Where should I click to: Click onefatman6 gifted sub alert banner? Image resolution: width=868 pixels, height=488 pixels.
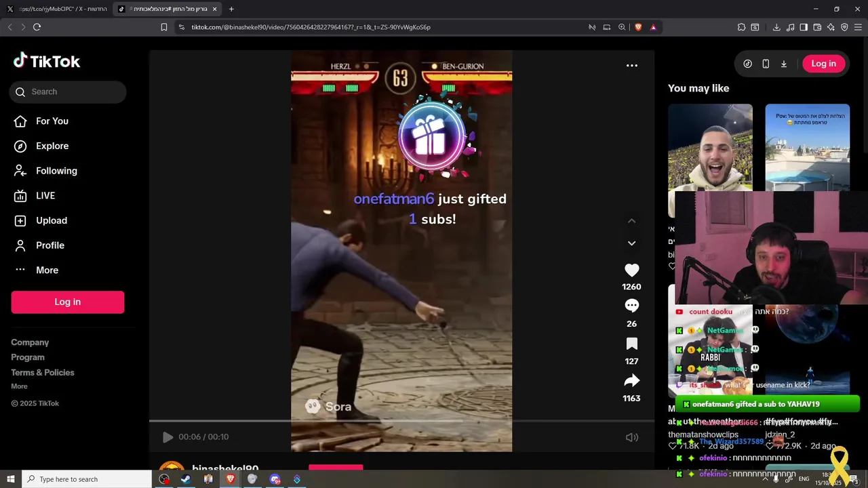768,404
